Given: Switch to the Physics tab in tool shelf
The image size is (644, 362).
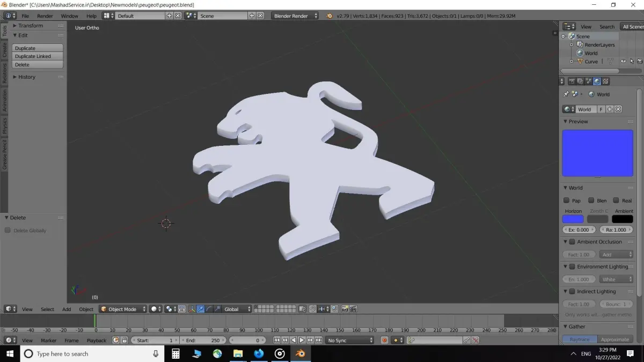Looking at the screenshot, I should point(5,125).
